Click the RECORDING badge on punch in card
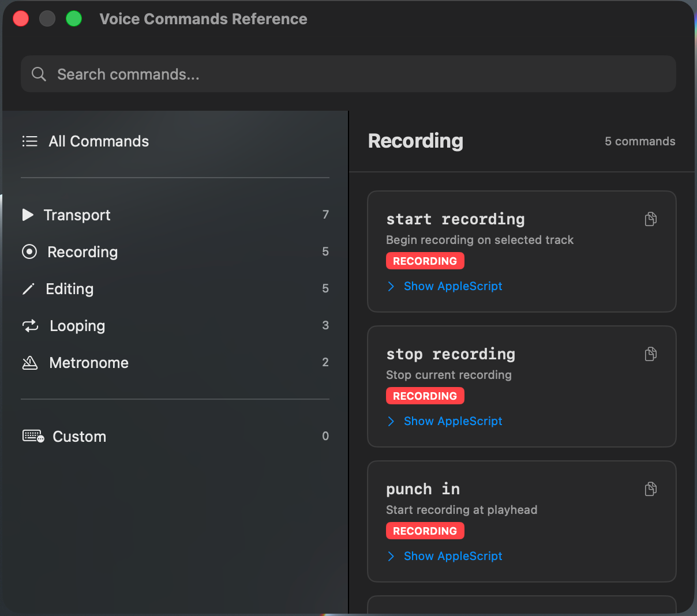 point(425,531)
